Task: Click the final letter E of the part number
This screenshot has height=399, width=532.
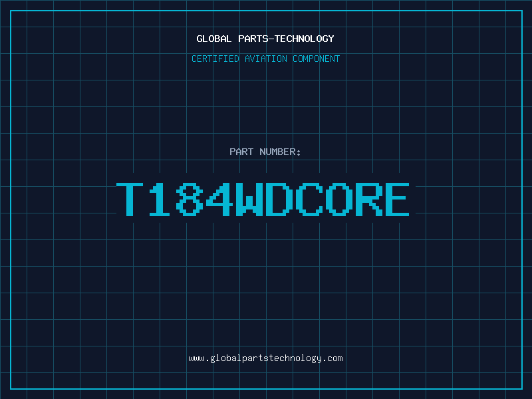Action: point(397,199)
